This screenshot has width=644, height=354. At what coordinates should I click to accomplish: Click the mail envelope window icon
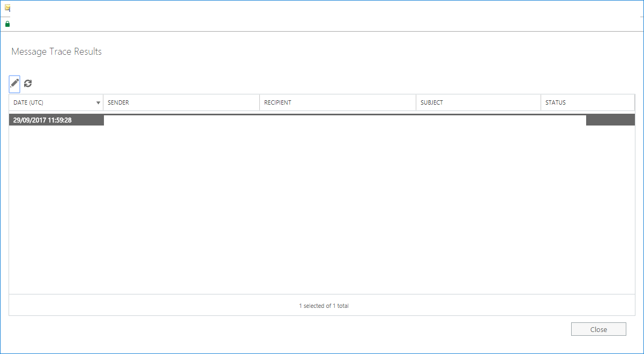(8, 8)
